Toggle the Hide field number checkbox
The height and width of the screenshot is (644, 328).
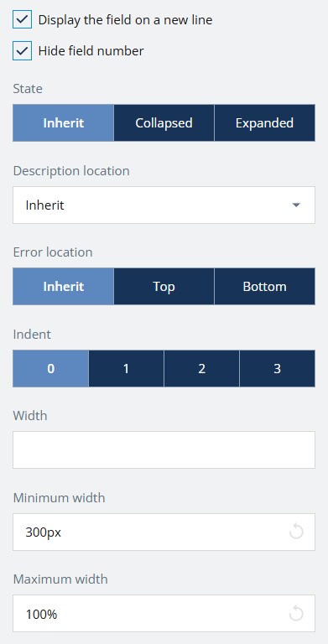click(22, 51)
